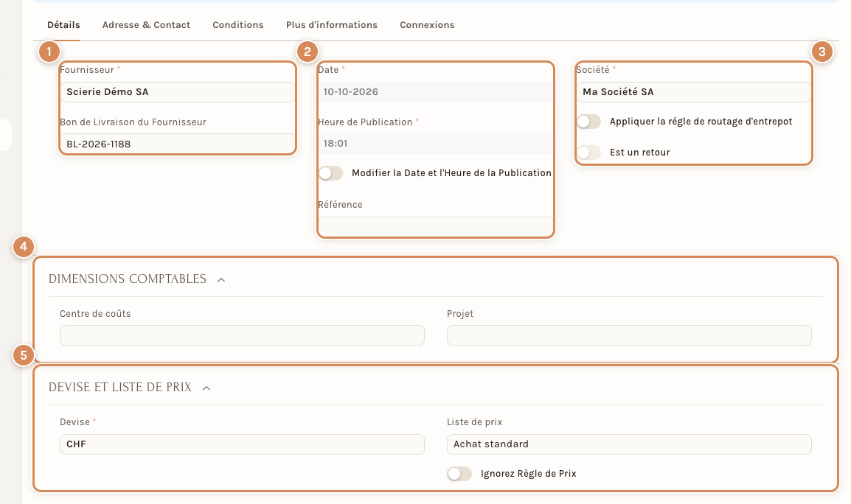Click the Heure de Publication label
The height and width of the screenshot is (504, 851).
point(365,122)
